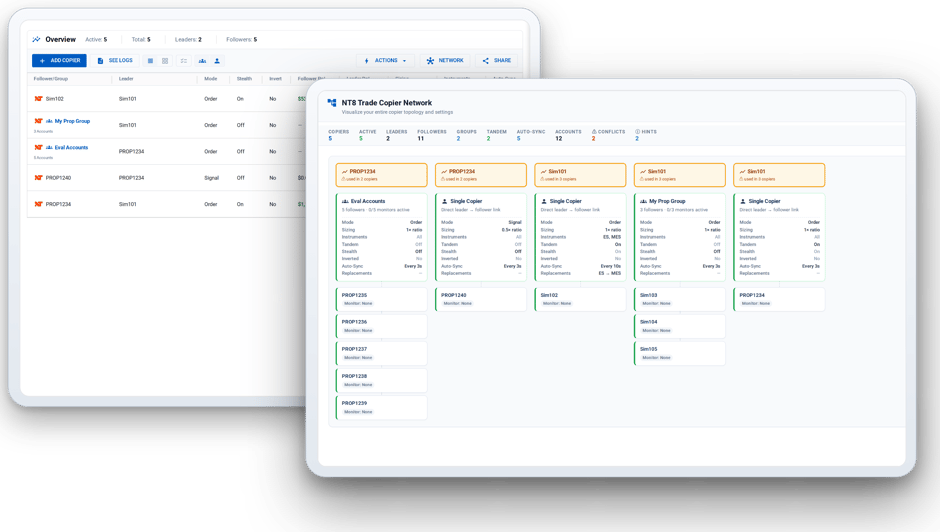Open the Eval Accounts link in Overview

click(71, 148)
